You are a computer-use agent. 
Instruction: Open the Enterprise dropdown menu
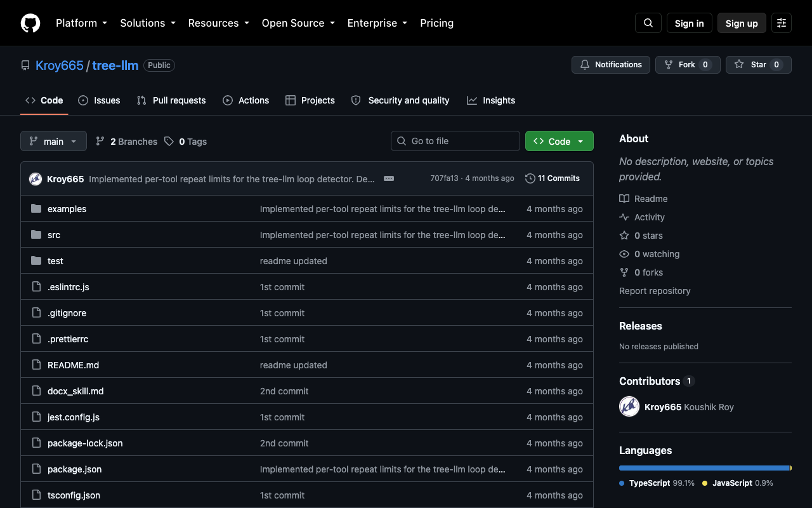pyautogui.click(x=377, y=23)
